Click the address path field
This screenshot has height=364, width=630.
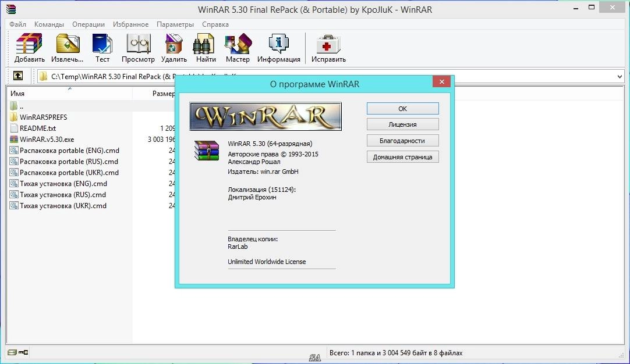pyautogui.click(x=330, y=76)
